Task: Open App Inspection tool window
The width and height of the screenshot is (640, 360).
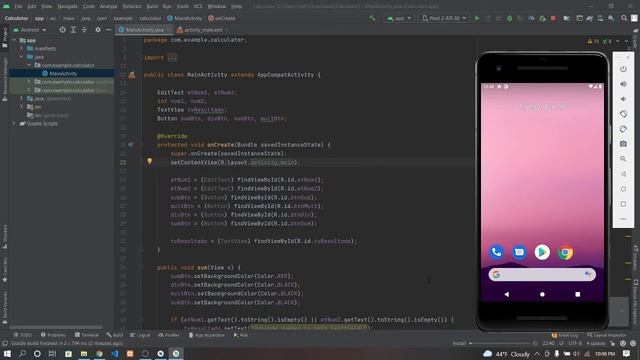Action: tap(207, 335)
